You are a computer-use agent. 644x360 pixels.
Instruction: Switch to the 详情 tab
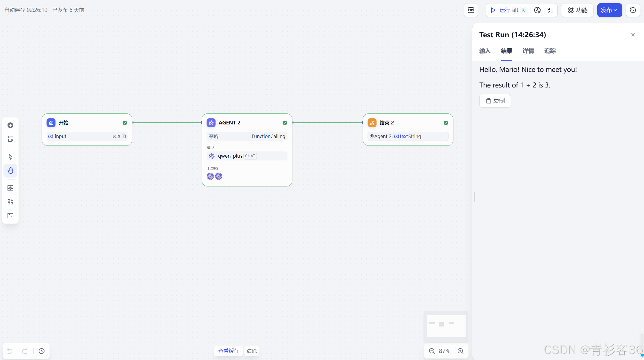tap(528, 51)
